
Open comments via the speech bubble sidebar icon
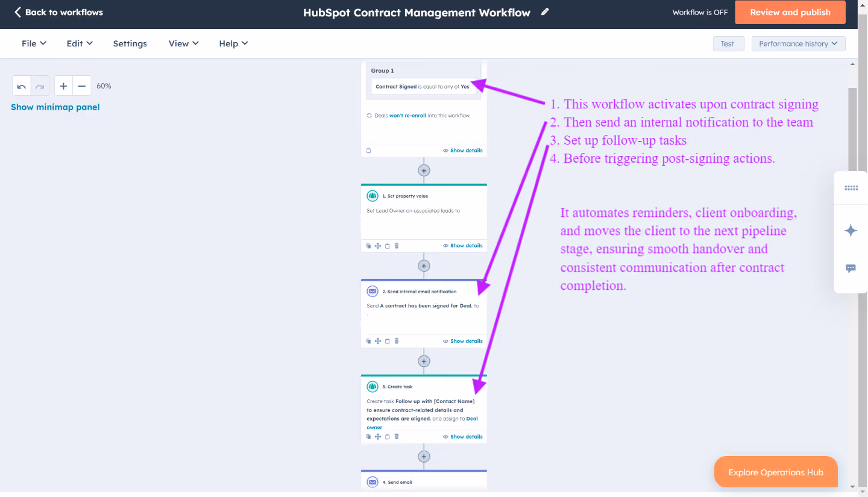851,268
